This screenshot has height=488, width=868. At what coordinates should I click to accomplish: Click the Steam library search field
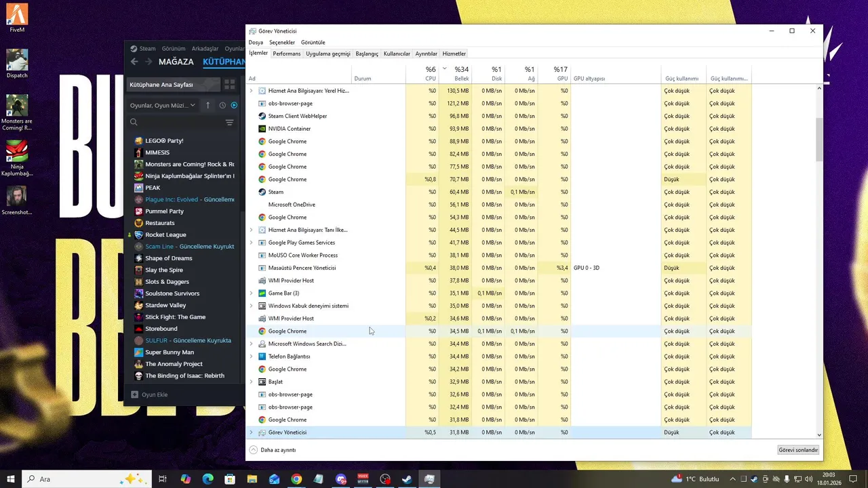click(175, 123)
